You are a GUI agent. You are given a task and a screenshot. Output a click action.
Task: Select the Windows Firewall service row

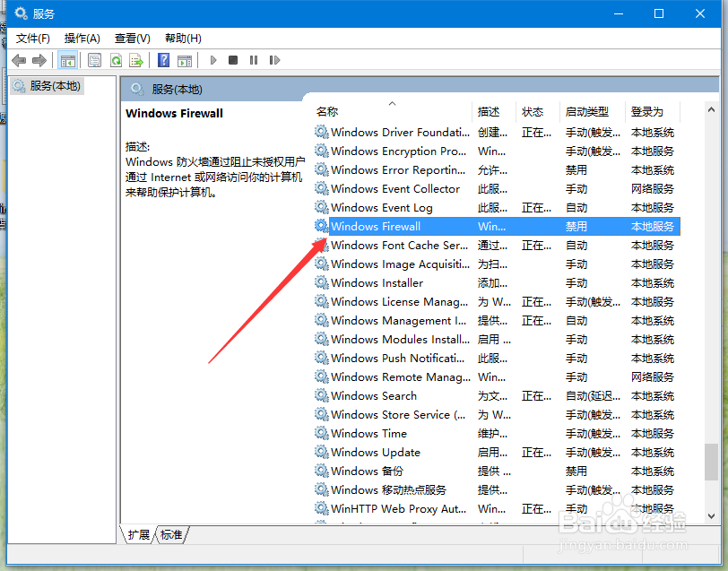pos(497,226)
